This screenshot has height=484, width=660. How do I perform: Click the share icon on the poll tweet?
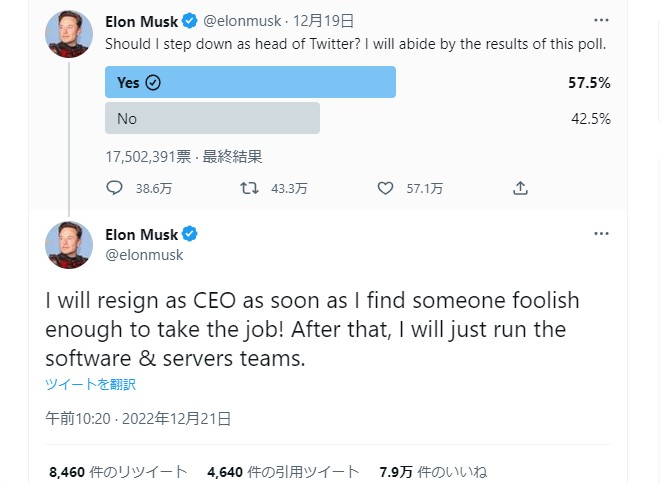click(520, 187)
